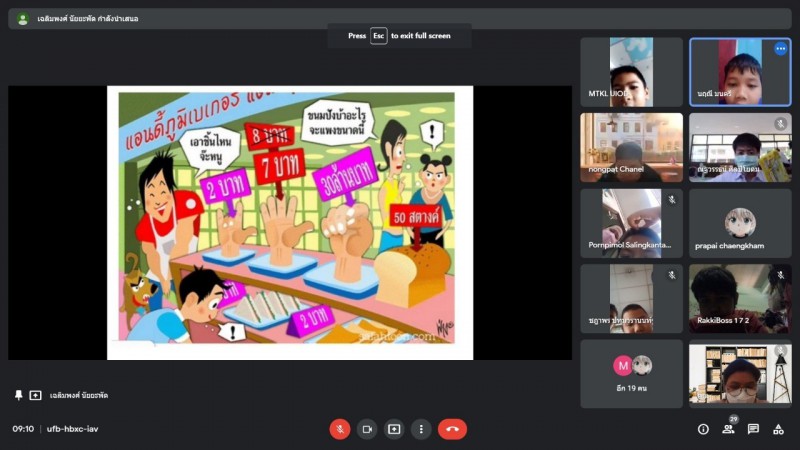The height and width of the screenshot is (450, 800).
Task: Click the red hang up button
Action: click(452, 429)
